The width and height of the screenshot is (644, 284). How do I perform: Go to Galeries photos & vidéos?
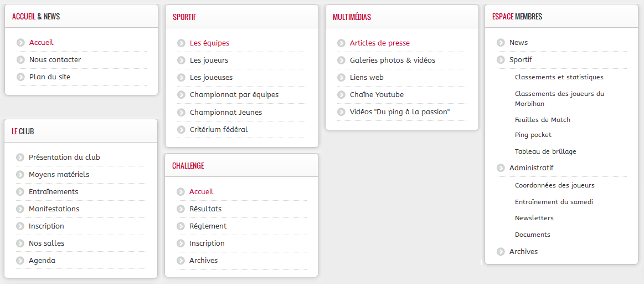(392, 60)
